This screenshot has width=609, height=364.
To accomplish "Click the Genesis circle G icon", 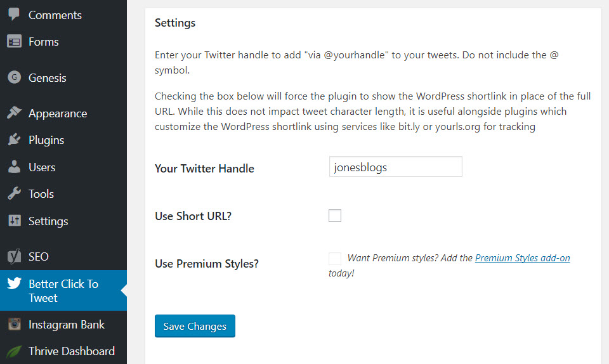I will coord(14,78).
